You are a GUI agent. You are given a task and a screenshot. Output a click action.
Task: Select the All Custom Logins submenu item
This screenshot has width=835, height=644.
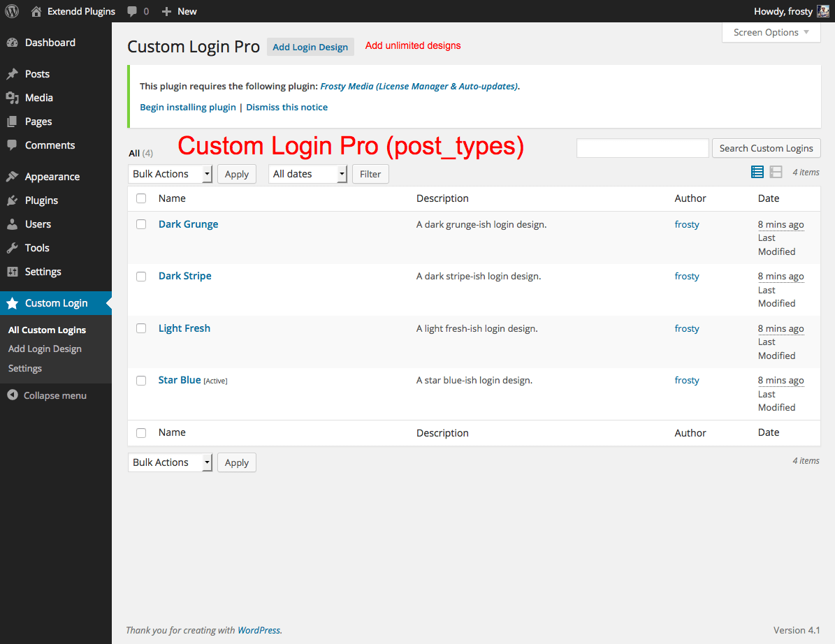pos(47,330)
